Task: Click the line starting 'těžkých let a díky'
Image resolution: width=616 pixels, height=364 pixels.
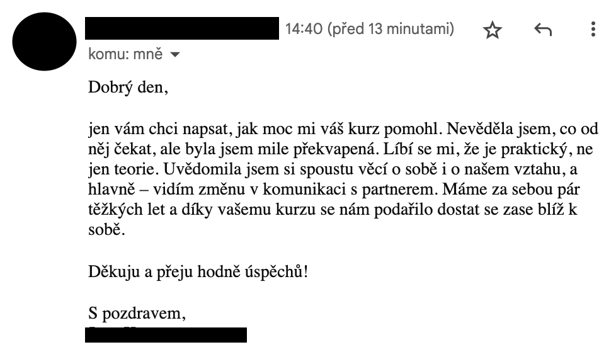Action: point(333,210)
